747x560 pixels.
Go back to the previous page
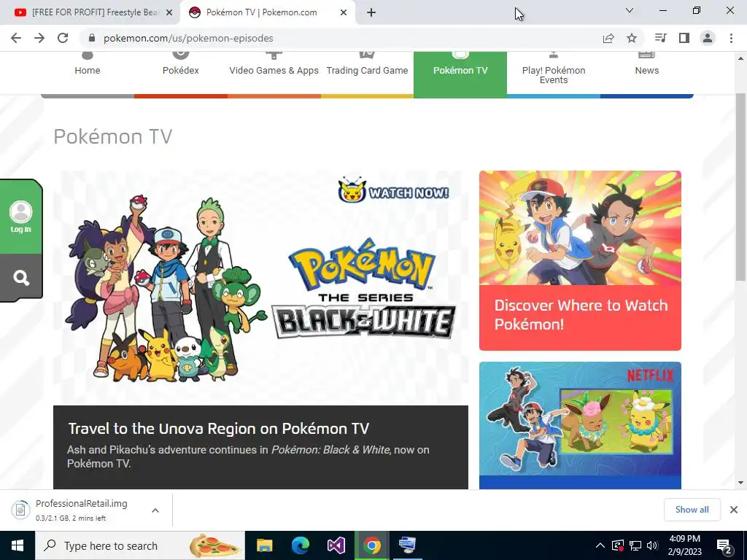point(16,38)
